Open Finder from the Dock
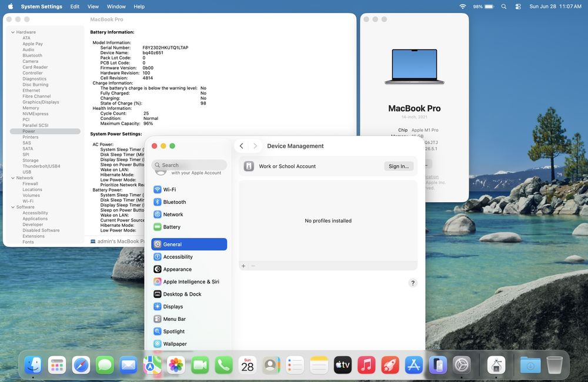588x382 pixels. pyautogui.click(x=33, y=365)
